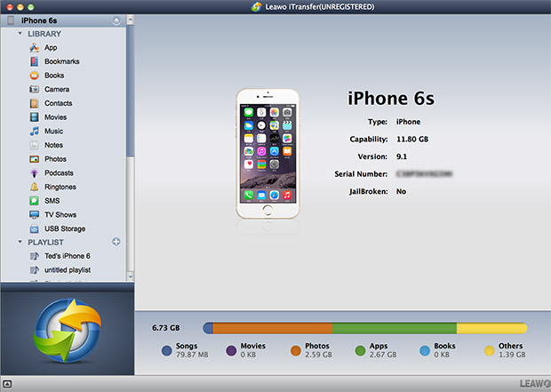Click the Camera icon in library
551x392 pixels.
point(34,90)
